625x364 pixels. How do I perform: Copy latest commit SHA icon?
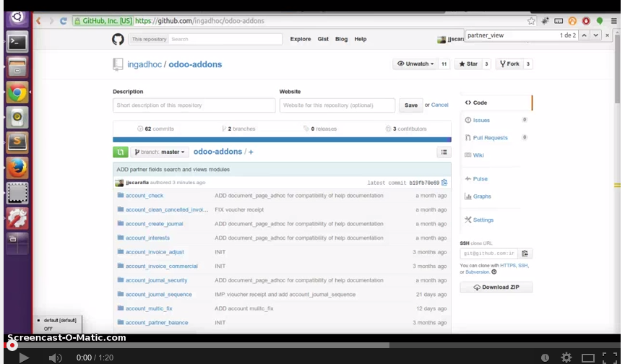444,183
